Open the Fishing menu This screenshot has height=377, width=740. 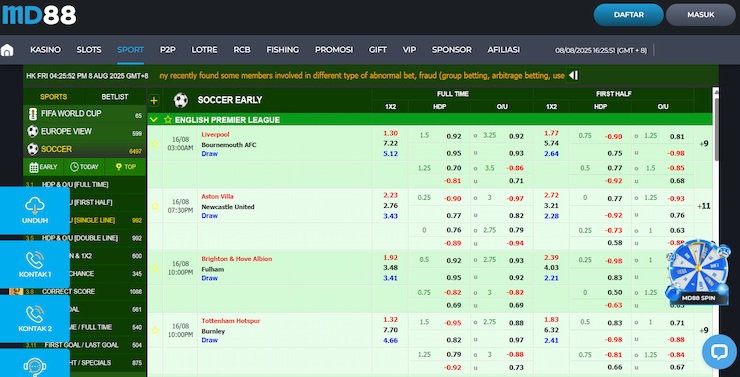(x=283, y=50)
